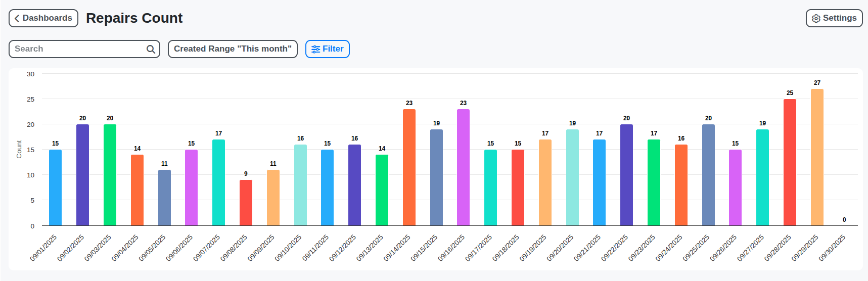
Task: Open the Filter options
Action: (x=327, y=49)
